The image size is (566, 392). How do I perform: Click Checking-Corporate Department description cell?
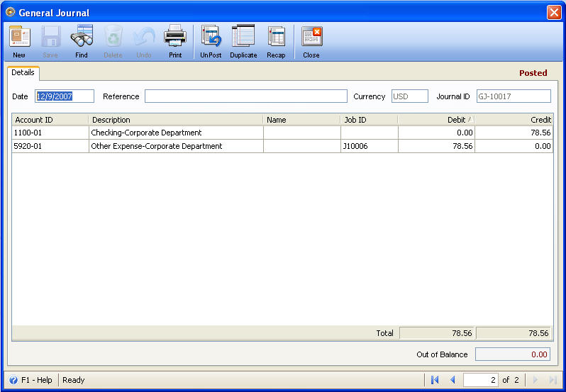click(x=176, y=133)
